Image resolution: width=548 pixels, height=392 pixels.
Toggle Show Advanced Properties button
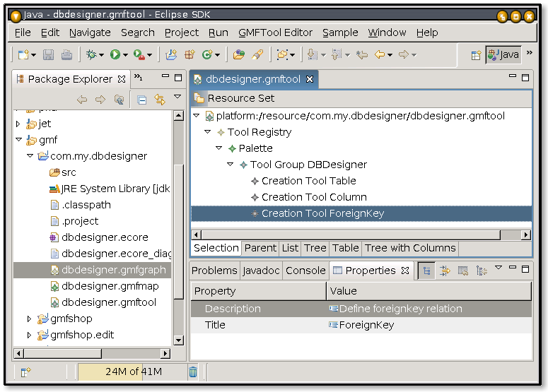pyautogui.click(x=445, y=270)
